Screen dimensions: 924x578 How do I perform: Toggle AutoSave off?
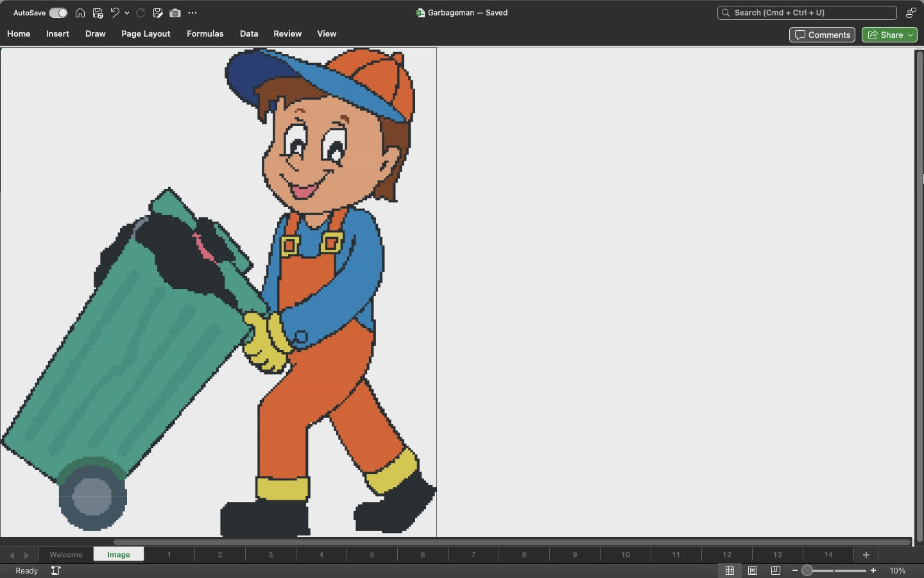click(58, 13)
